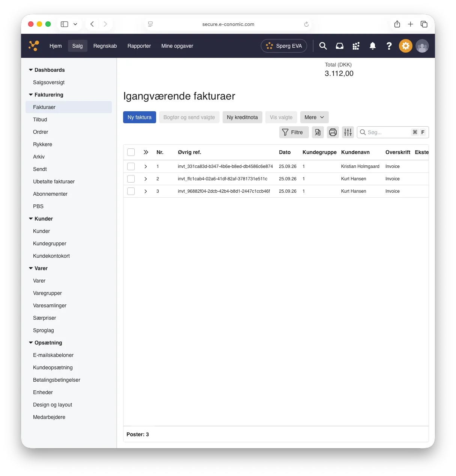Click the browser sidebar toggle icon
This screenshot has width=456, height=476.
(x=65, y=24)
